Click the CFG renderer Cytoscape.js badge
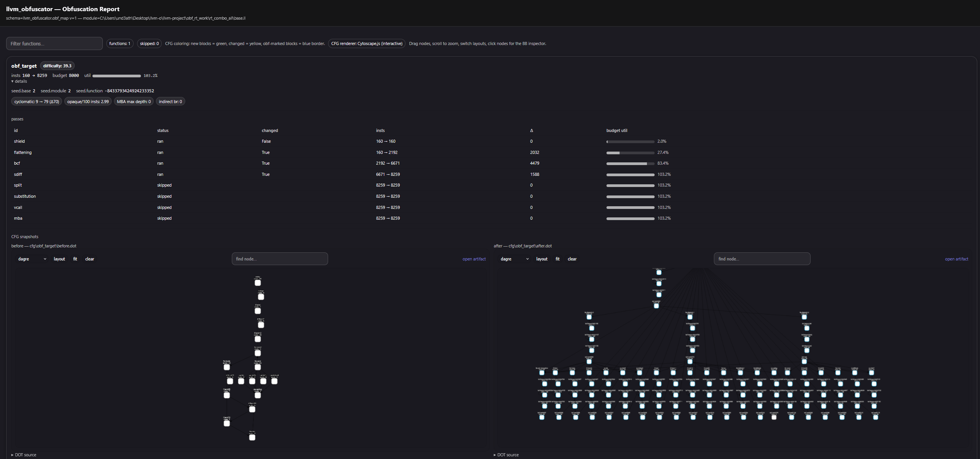This screenshot has height=459, width=980. pyautogui.click(x=367, y=43)
